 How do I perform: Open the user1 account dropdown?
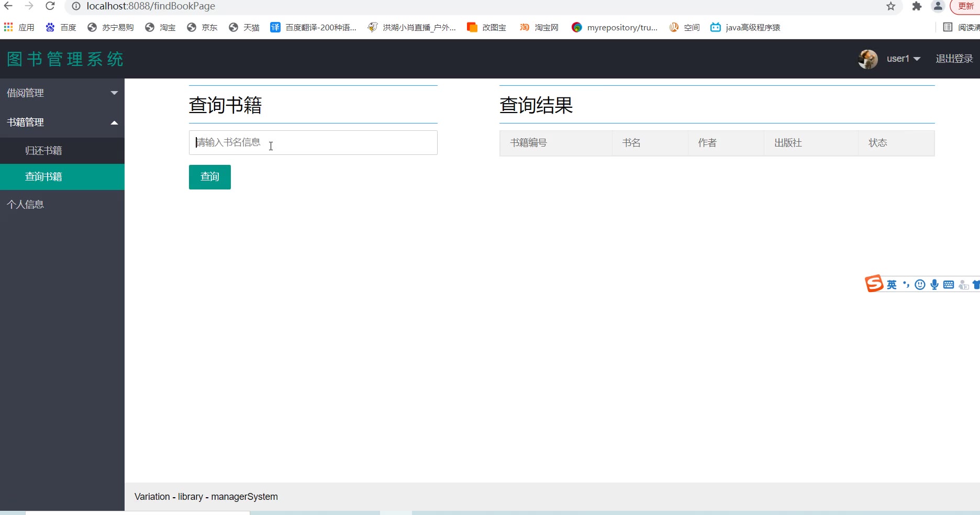point(903,59)
